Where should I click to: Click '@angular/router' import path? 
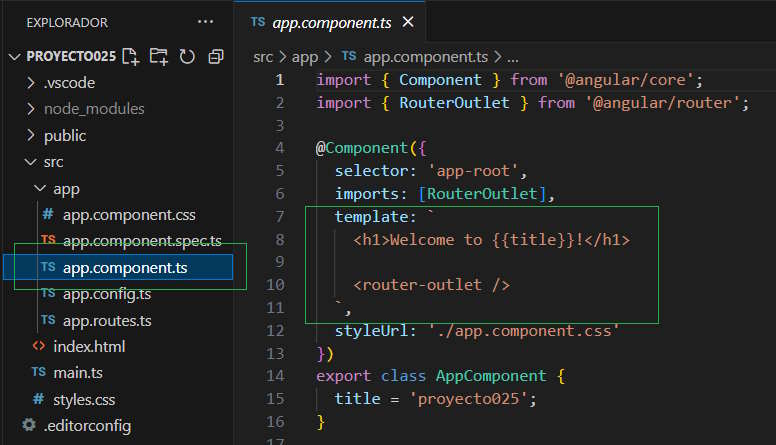tap(663, 102)
